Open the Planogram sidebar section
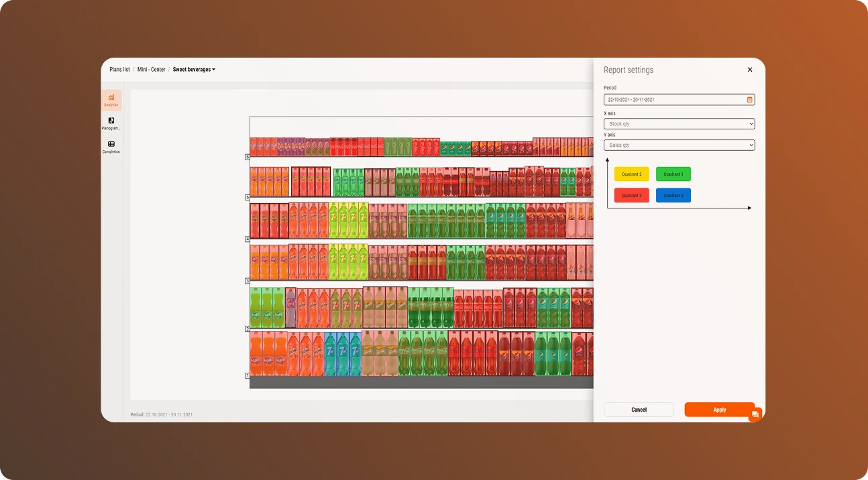 click(x=111, y=123)
